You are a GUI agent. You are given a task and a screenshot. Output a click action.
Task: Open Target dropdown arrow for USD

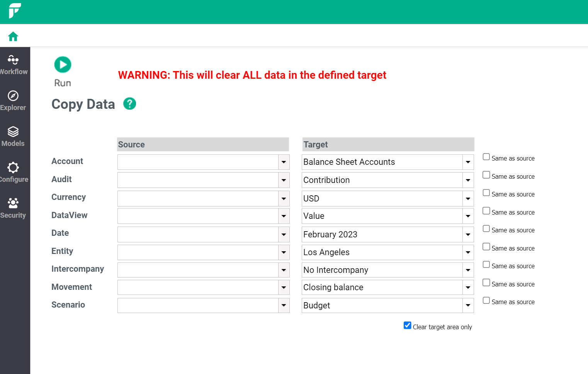(468, 199)
